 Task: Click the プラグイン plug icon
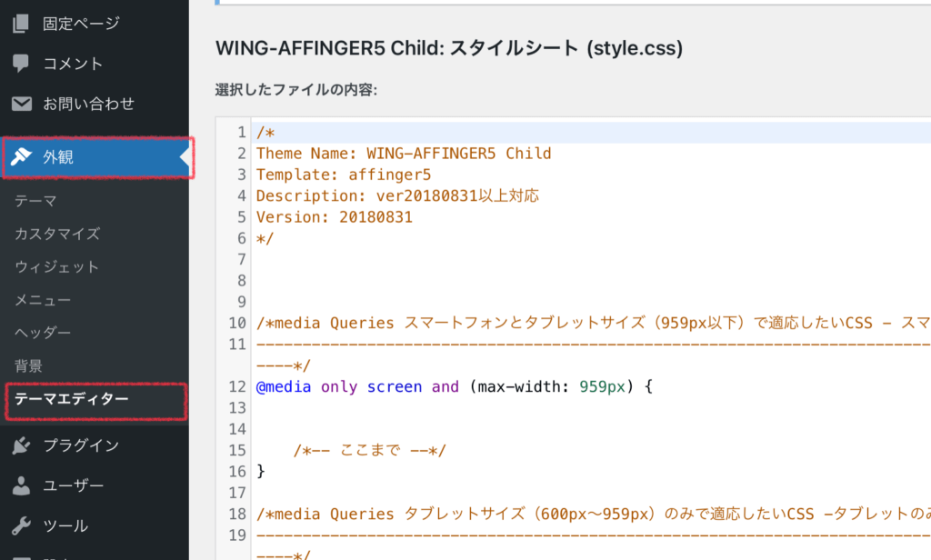tap(22, 445)
